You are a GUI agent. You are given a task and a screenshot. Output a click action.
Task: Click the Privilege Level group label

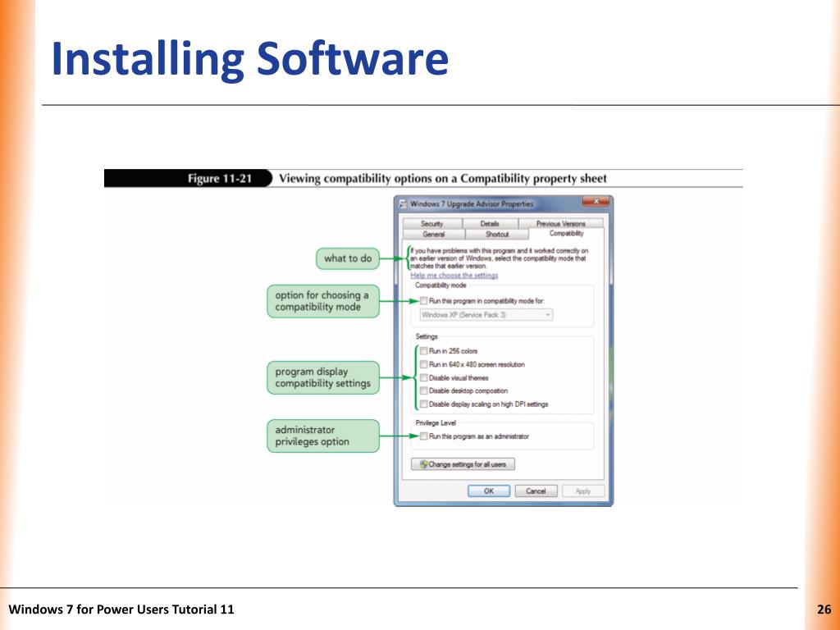(x=436, y=422)
